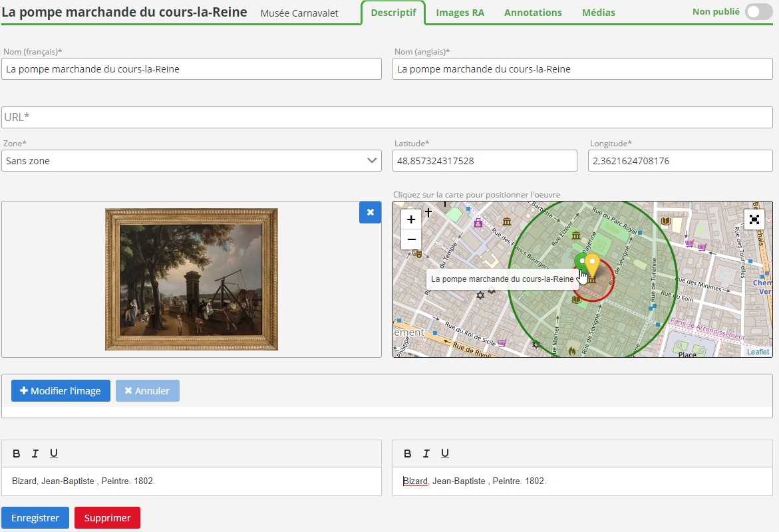This screenshot has width=779, height=532.
Task: Zoom in on the map
Action: (411, 219)
